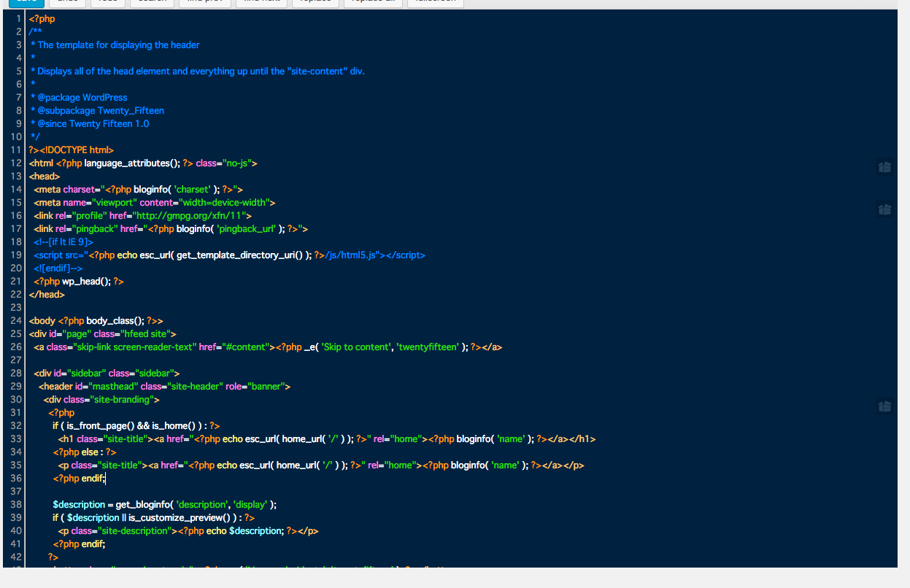
Task: Click line number 11 in the gutter
Action: [16, 150]
